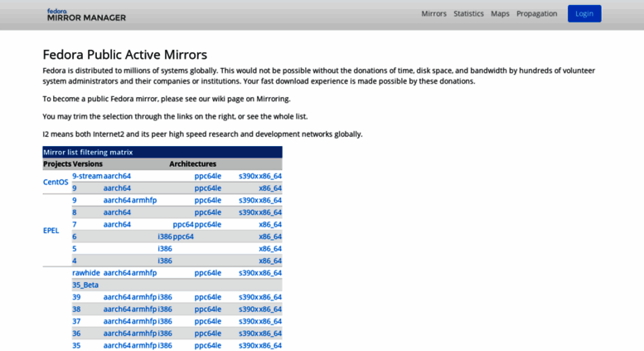Go to the Maps page
Image resolution: width=644 pixels, height=351 pixels.
point(500,13)
